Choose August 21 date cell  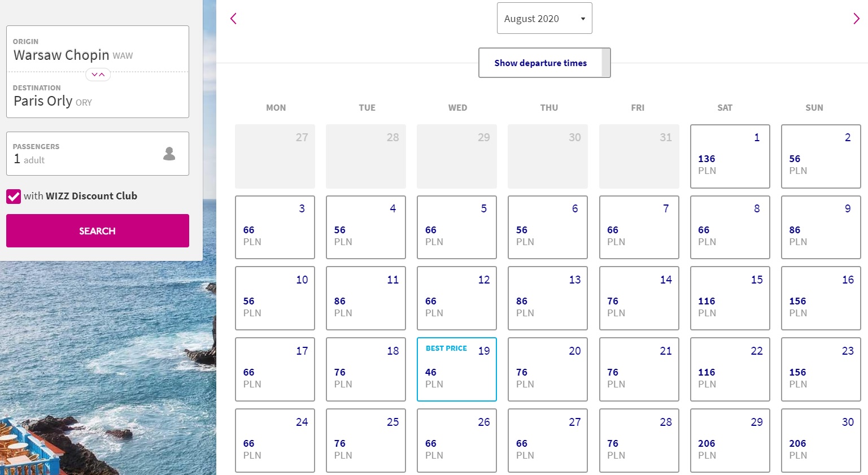pyautogui.click(x=639, y=369)
